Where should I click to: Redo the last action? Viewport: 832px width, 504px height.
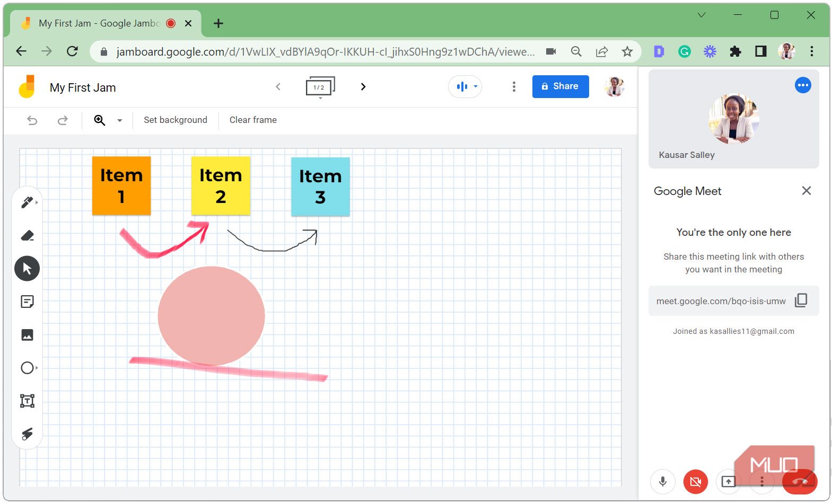coord(63,120)
